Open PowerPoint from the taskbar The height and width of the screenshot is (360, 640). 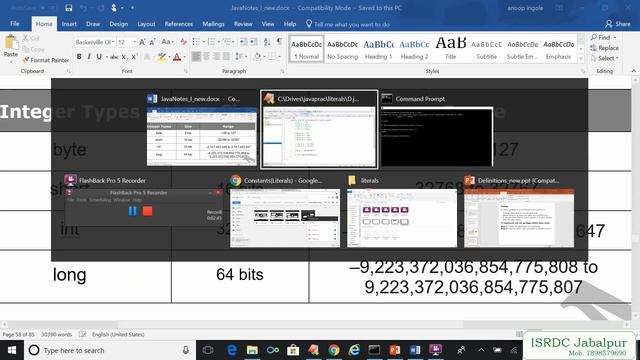point(395,350)
